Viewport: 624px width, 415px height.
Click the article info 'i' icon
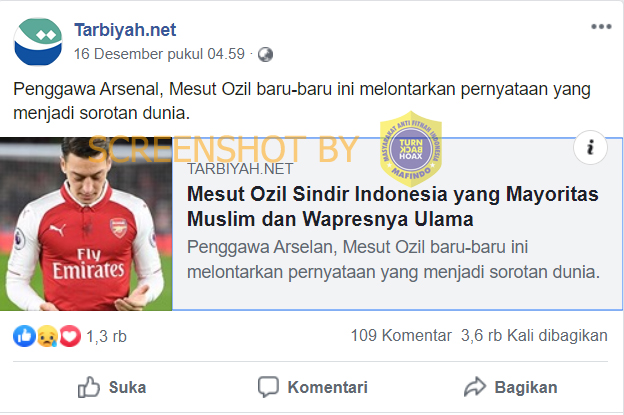click(591, 148)
